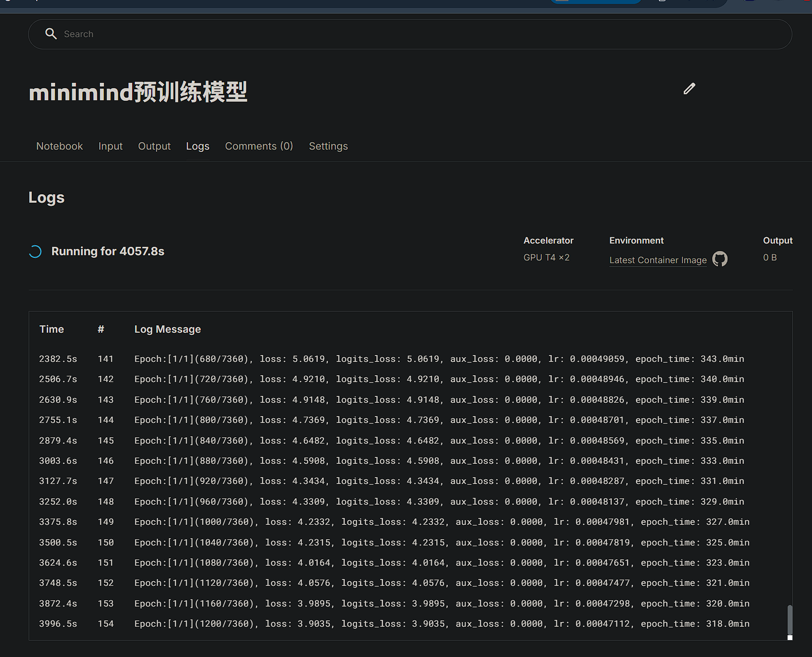Click the log panel vertical scrollbar thumb
Viewport: 812px width, 657px height.
click(789, 619)
